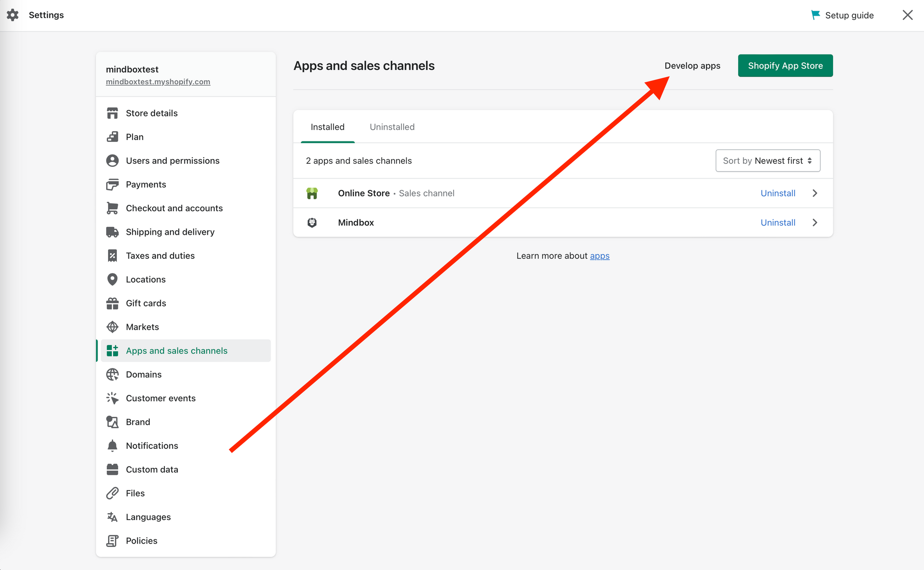Viewport: 924px width, 570px height.
Task: Switch to the Uninstalled tab
Action: (392, 127)
